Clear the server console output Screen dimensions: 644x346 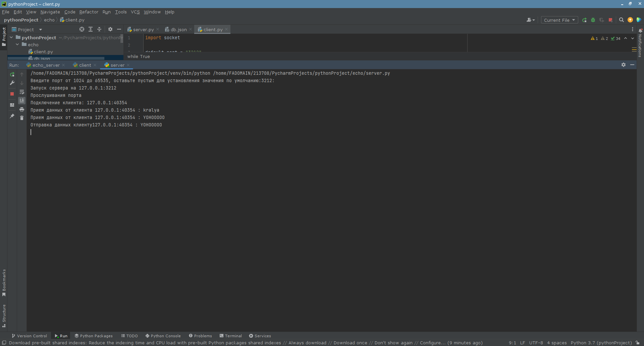(x=22, y=118)
